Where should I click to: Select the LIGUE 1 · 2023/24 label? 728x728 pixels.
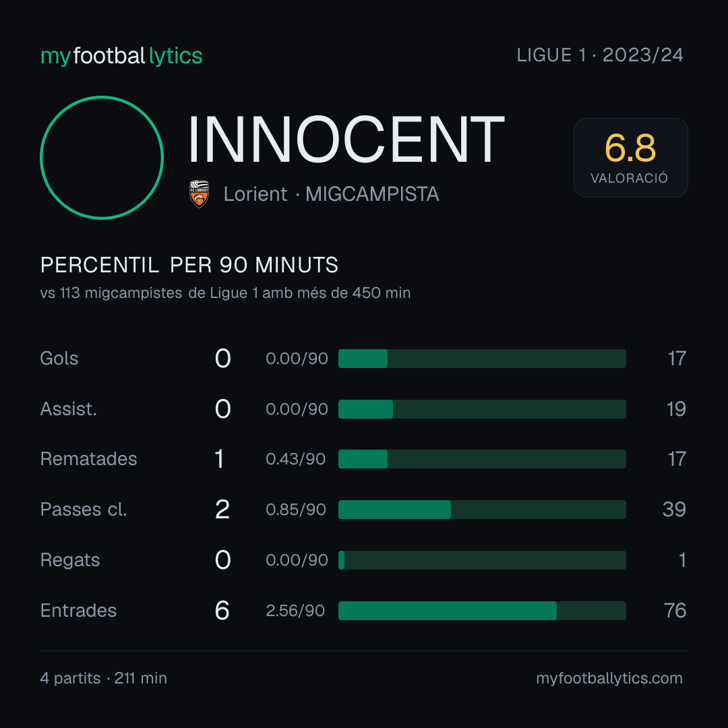(600, 55)
